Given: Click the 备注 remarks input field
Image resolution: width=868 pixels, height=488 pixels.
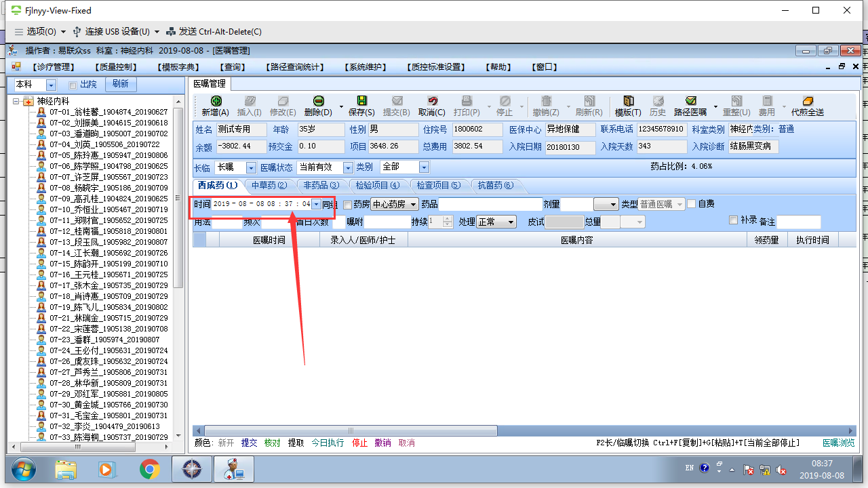Looking at the screenshot, I should click(799, 222).
